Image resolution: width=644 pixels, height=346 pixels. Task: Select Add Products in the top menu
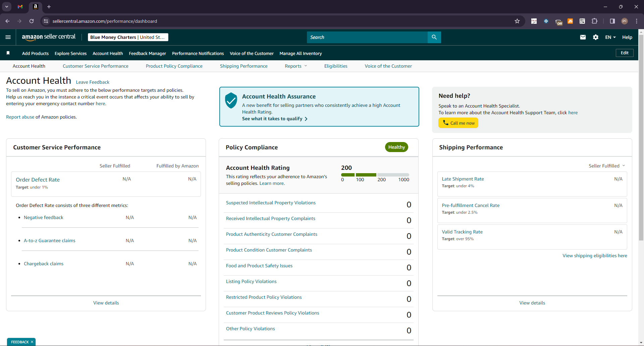coord(35,53)
